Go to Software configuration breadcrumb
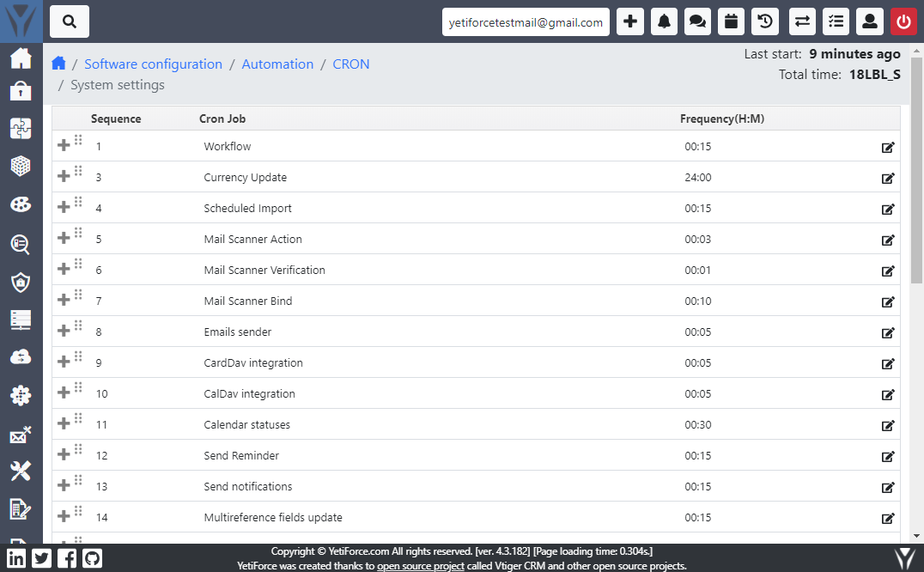 (153, 64)
